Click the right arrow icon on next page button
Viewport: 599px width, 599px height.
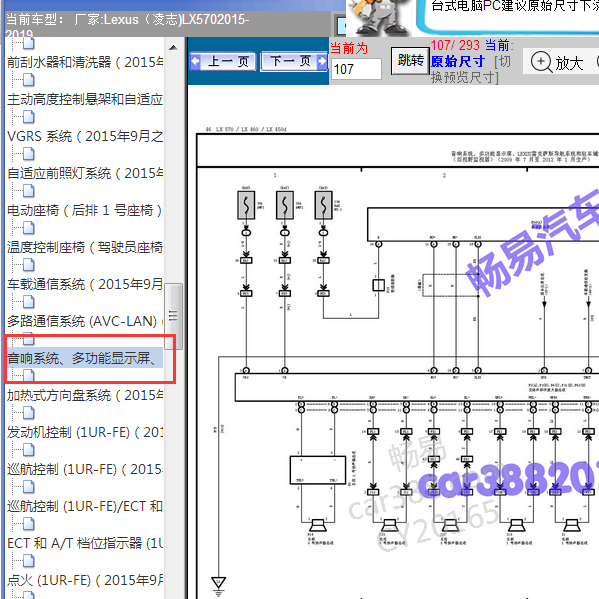click(x=322, y=61)
